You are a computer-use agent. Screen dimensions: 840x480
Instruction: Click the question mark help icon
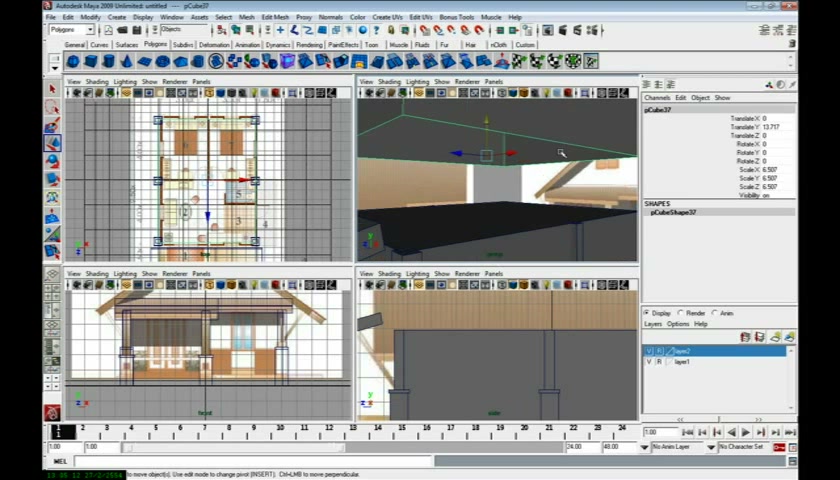pos(377,30)
